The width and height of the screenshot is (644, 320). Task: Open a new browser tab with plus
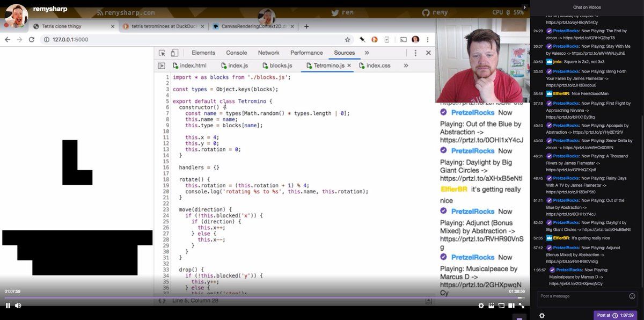306,26
